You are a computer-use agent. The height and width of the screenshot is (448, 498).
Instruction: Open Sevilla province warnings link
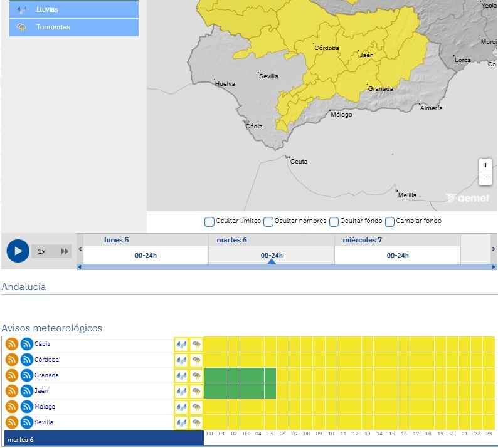pyautogui.click(x=44, y=422)
